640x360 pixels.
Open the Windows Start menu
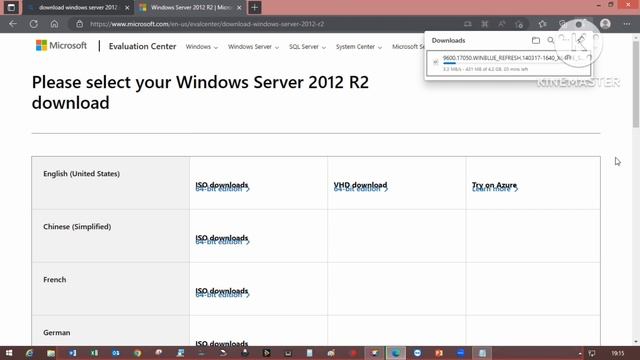coord(9,353)
